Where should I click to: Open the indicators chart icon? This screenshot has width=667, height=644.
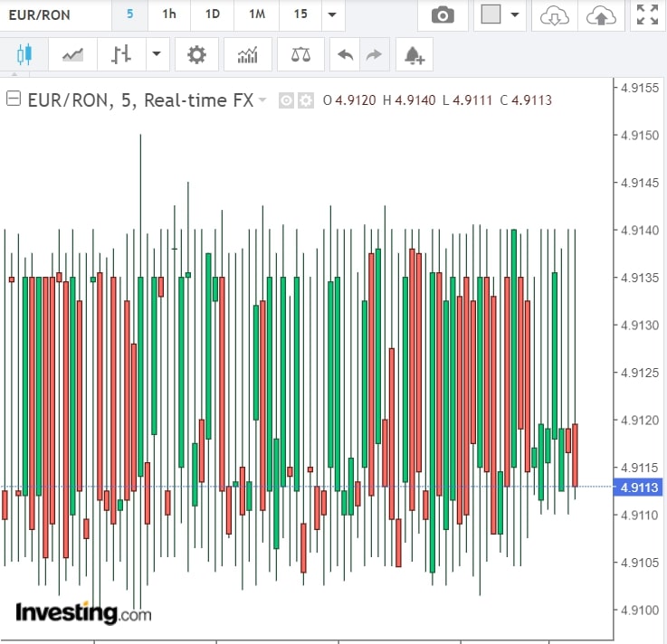coord(247,55)
